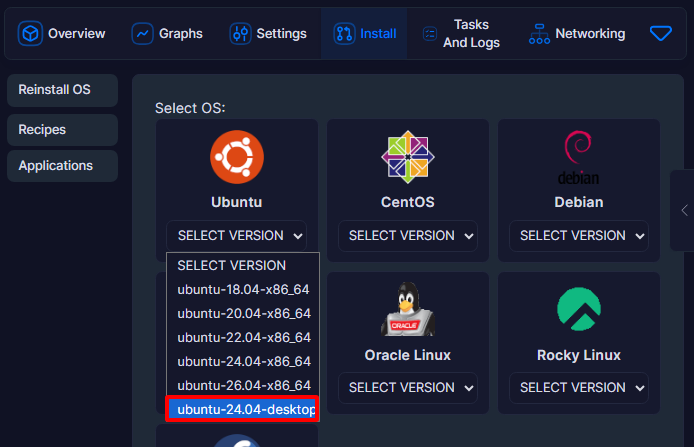Open the Rocky Linux version dropdown
This screenshot has width=694, height=447.
578,388
